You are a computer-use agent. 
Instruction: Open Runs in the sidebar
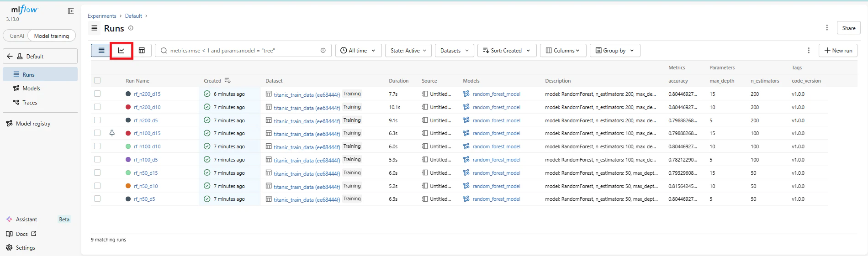(x=40, y=74)
